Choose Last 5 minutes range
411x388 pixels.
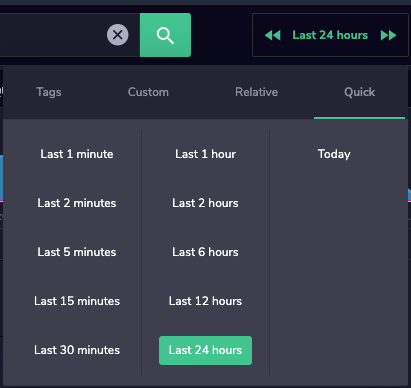[77, 252]
